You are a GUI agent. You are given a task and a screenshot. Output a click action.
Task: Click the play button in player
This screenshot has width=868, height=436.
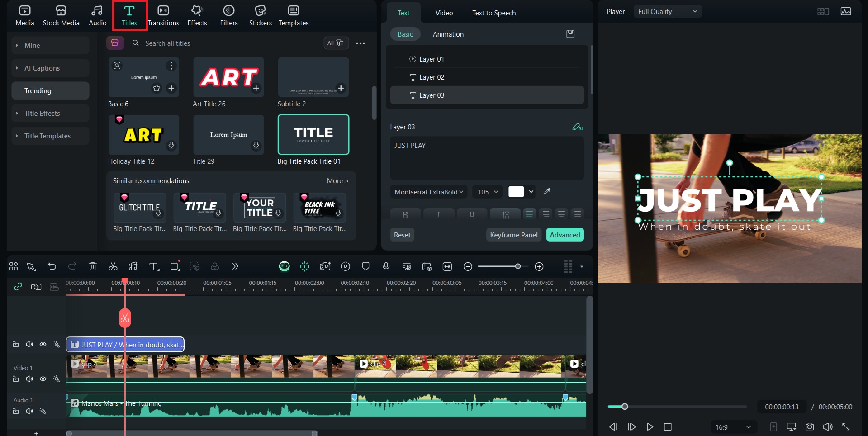pyautogui.click(x=650, y=427)
